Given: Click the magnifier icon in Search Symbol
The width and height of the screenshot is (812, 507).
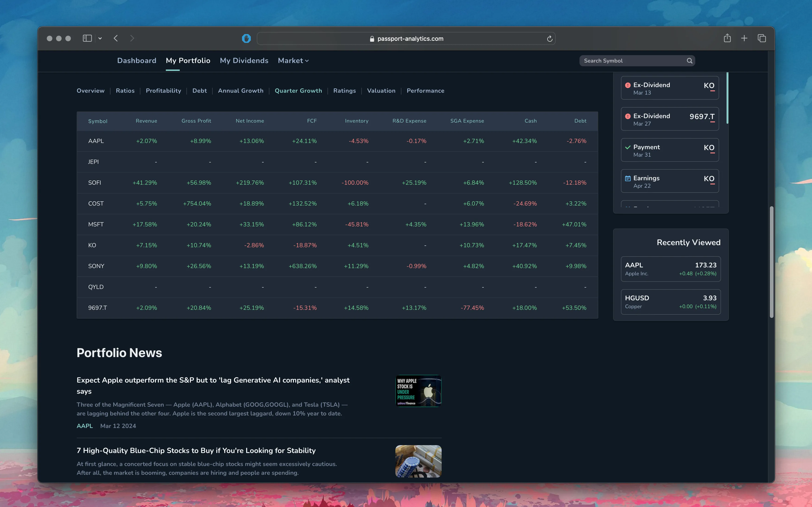Looking at the screenshot, I should pyautogui.click(x=689, y=61).
